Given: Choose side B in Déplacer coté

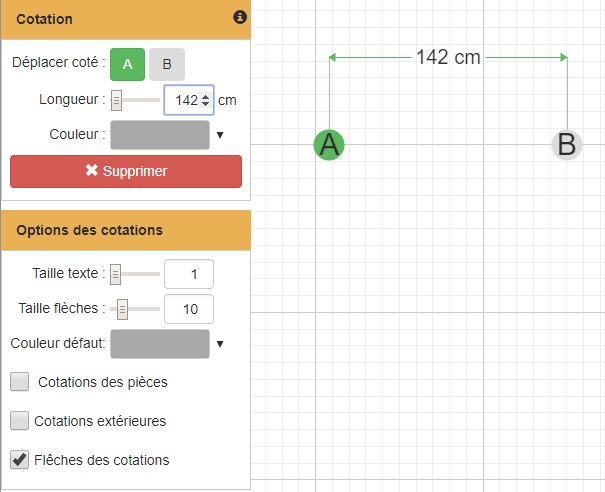Looking at the screenshot, I should point(167,64).
